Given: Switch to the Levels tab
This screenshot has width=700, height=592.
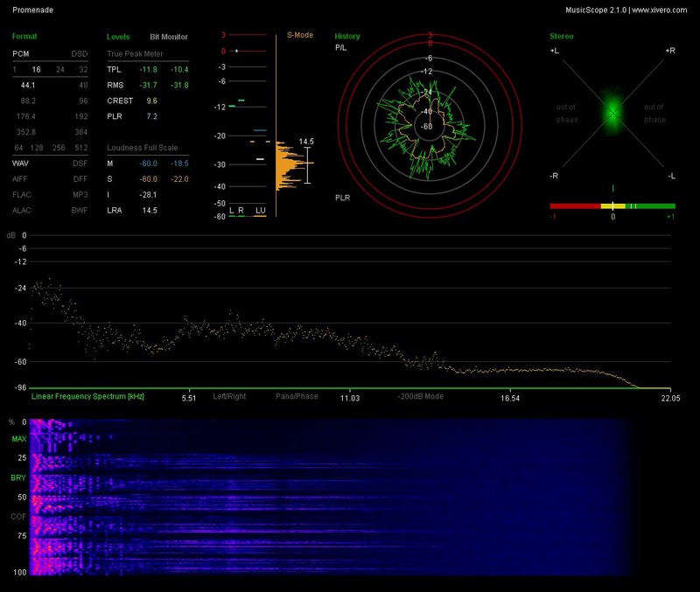Looking at the screenshot, I should pyautogui.click(x=118, y=37).
